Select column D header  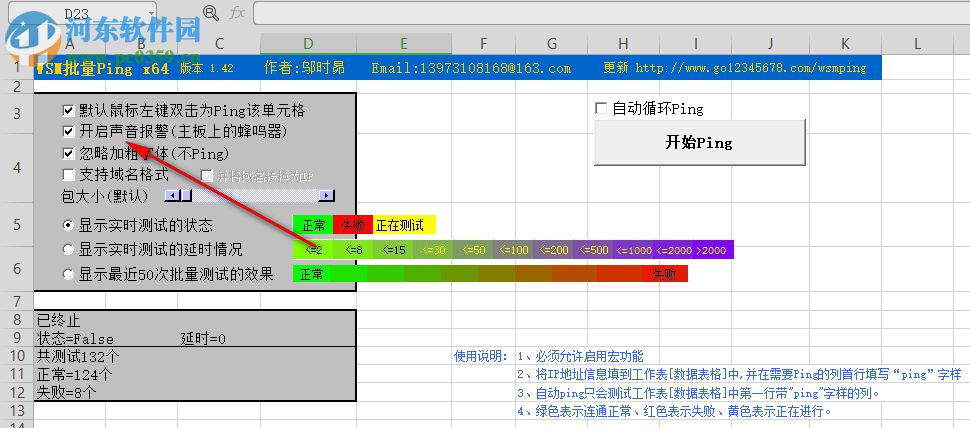click(308, 43)
